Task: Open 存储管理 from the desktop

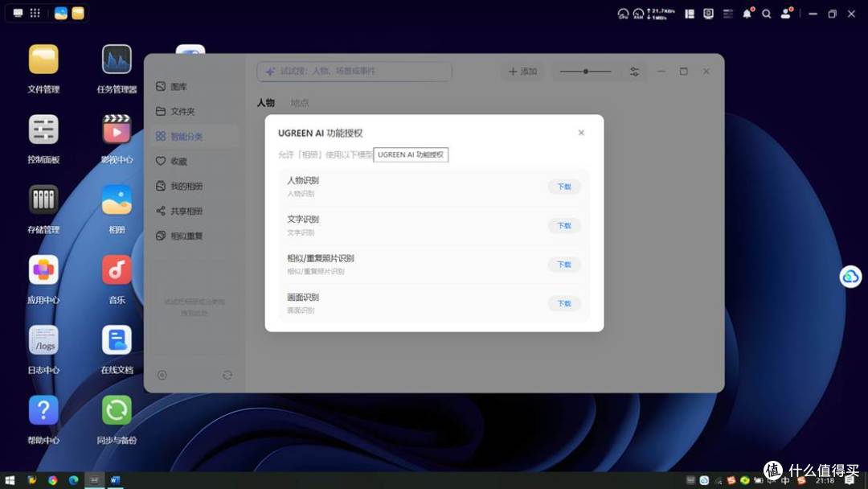Action: pos(43,199)
